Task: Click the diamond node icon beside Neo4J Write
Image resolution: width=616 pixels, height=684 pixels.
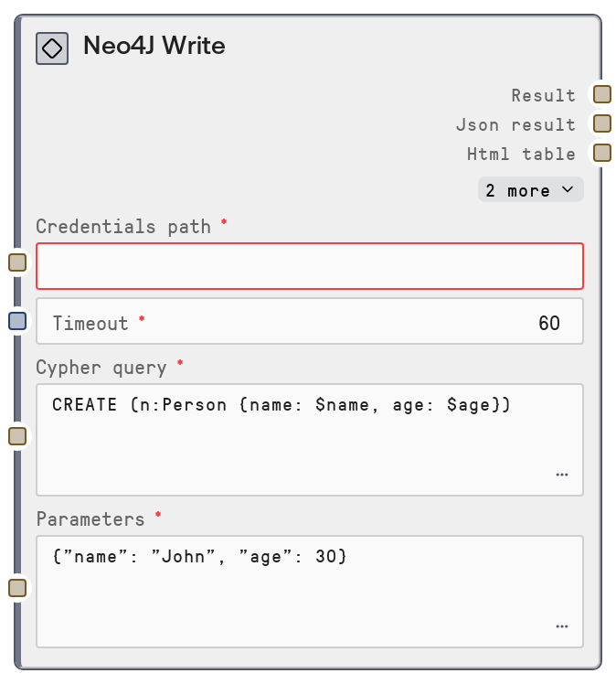Action: (52, 48)
